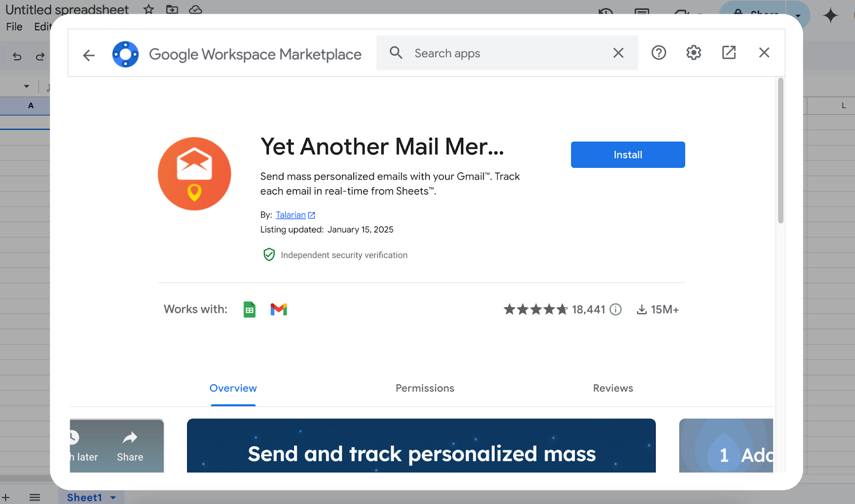Open Marketplace in a new window
The height and width of the screenshot is (504, 855).
(x=729, y=52)
